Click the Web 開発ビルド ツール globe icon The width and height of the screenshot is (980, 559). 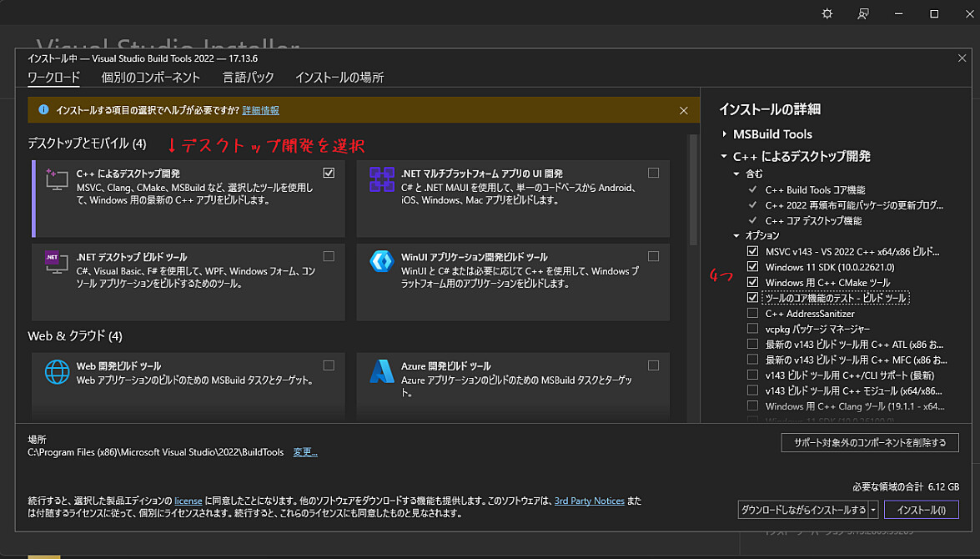(57, 371)
